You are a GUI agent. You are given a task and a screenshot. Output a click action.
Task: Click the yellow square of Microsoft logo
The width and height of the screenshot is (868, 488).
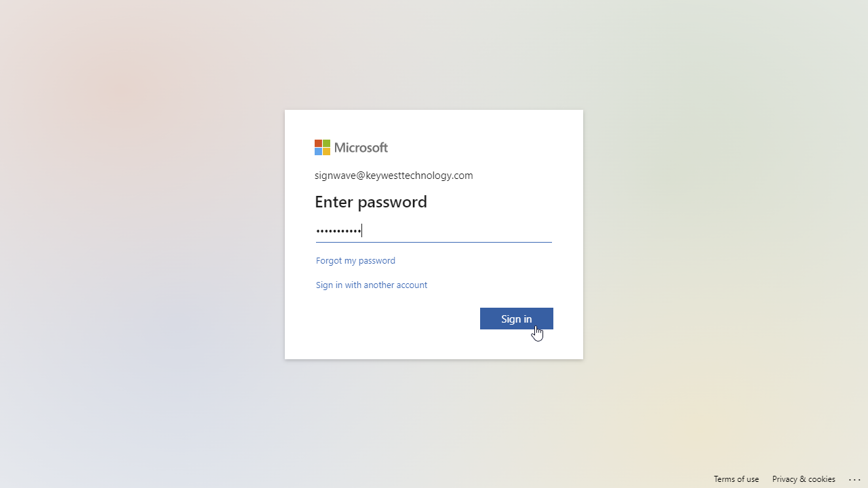pos(326,151)
